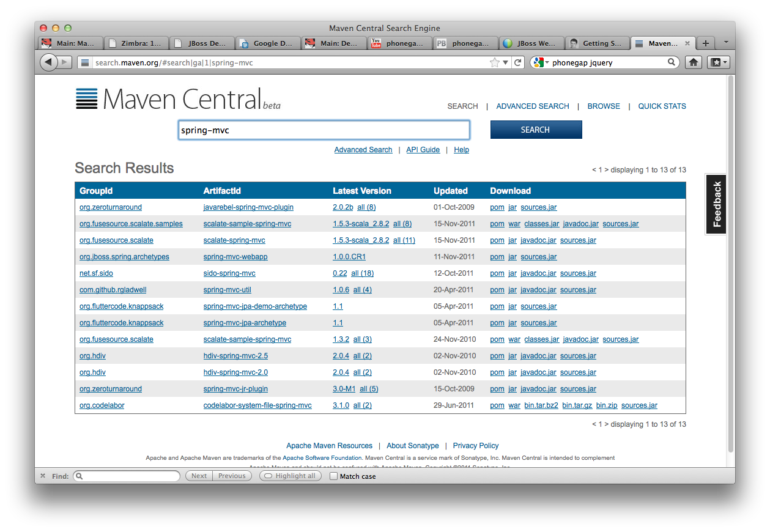Toggle the Match case checkbox
Image resolution: width=770 pixels, height=532 pixels.
[x=333, y=476]
